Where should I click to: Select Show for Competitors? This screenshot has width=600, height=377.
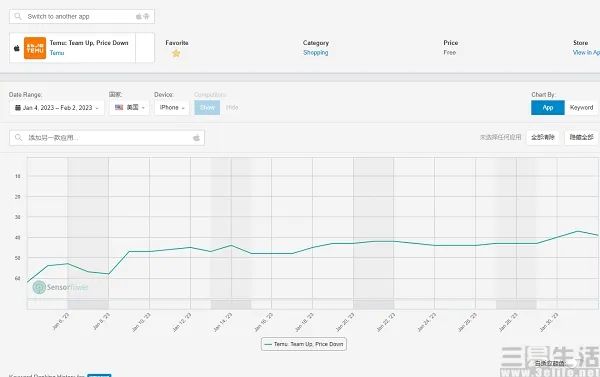[207, 108]
